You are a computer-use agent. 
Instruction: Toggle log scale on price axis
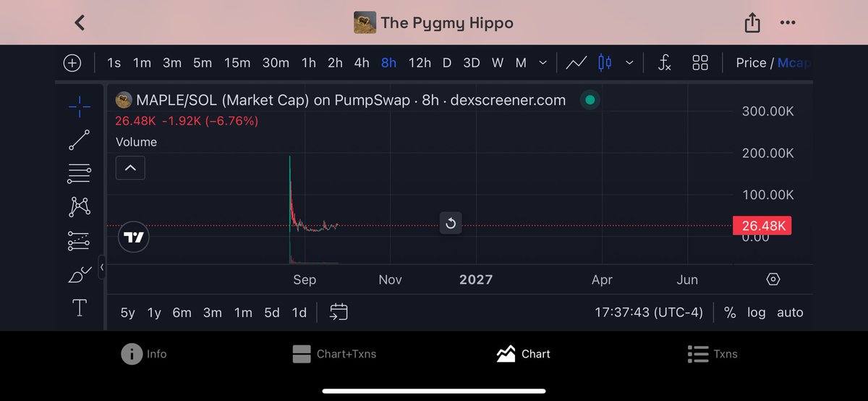[x=757, y=313]
